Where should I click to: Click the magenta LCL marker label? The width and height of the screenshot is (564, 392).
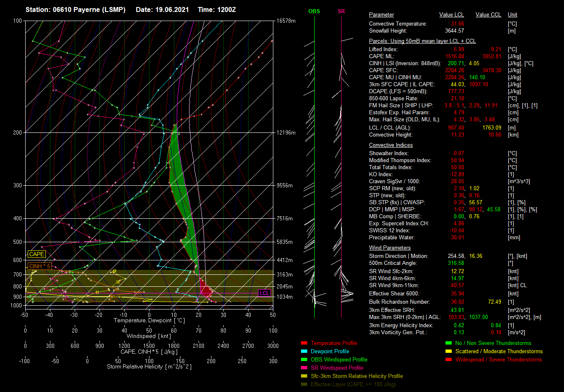click(x=264, y=293)
